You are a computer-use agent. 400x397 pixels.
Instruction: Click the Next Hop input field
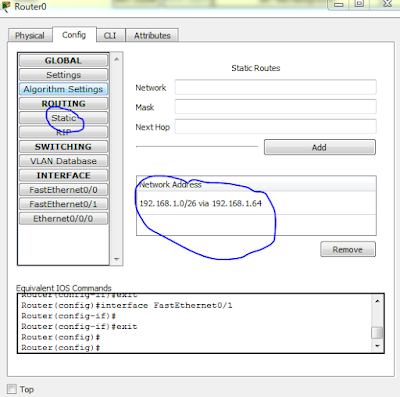276,127
